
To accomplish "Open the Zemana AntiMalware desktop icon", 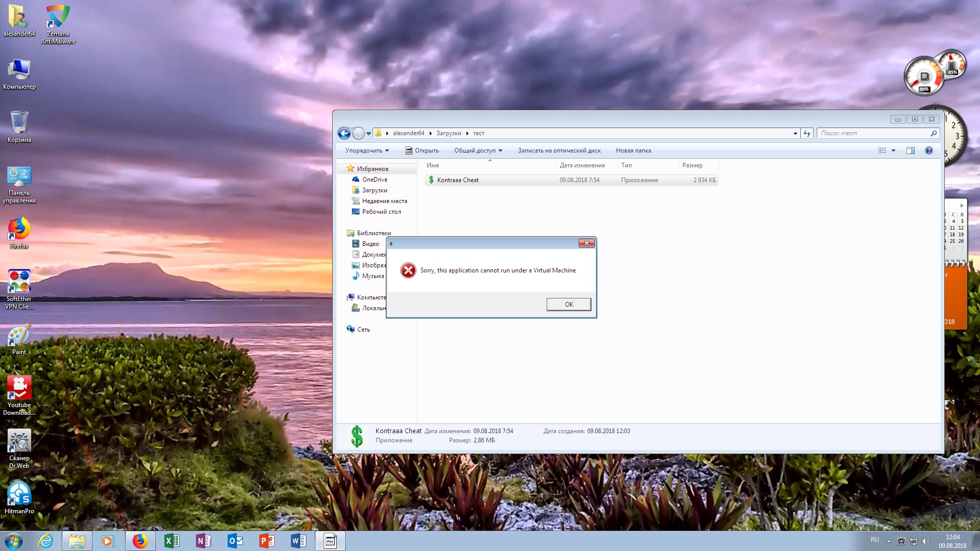I will (x=58, y=23).
